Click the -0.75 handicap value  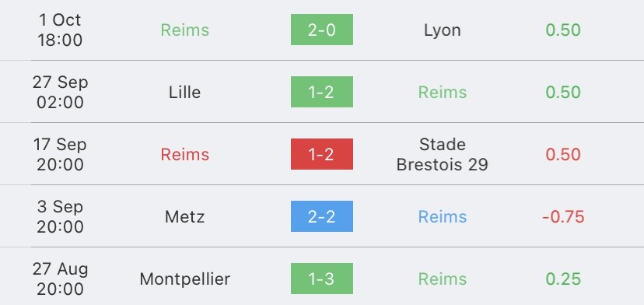(563, 216)
